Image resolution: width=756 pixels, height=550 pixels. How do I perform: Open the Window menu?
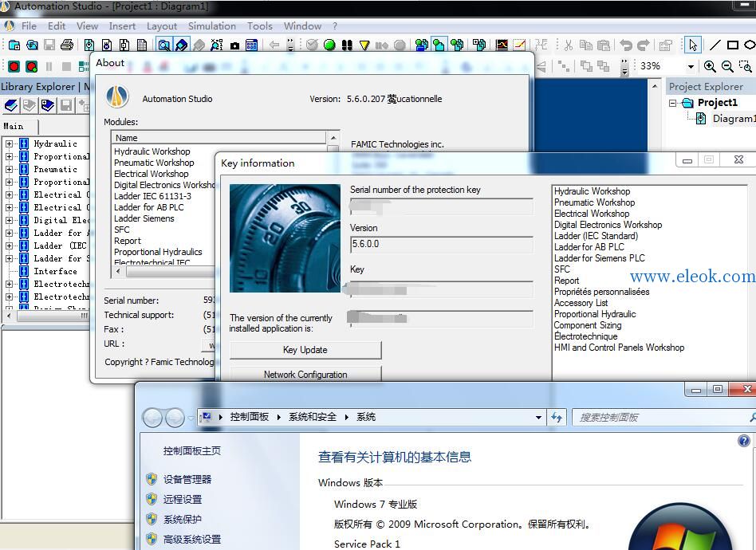[x=302, y=26]
